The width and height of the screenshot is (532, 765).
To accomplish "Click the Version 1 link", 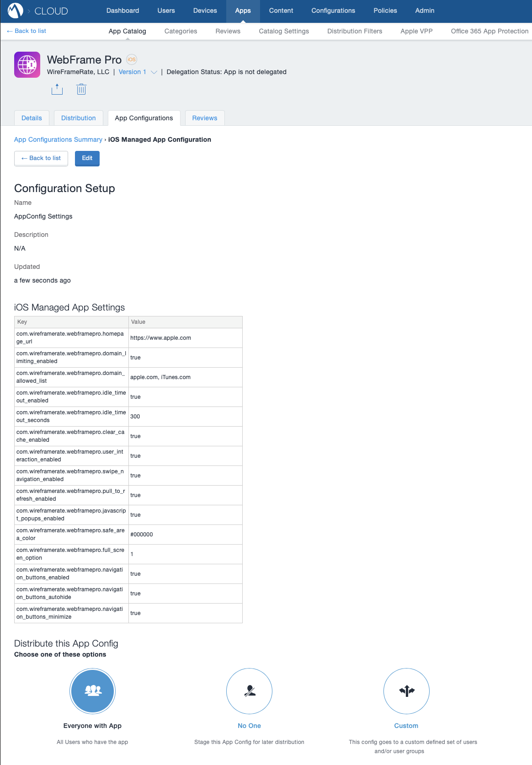I will (133, 72).
